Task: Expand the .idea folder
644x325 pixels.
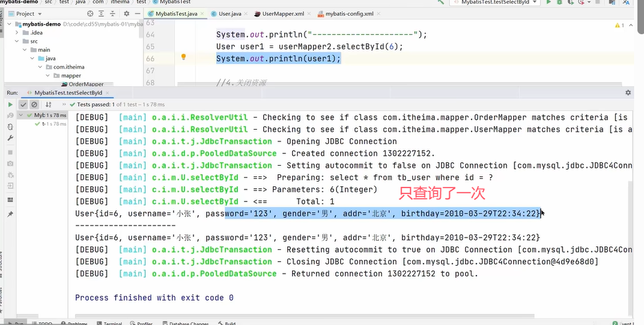Action: coord(17,32)
